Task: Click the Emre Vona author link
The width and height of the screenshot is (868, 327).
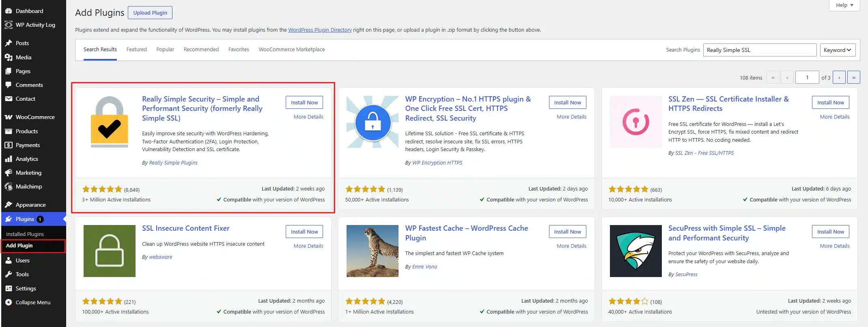Action: pyautogui.click(x=424, y=267)
